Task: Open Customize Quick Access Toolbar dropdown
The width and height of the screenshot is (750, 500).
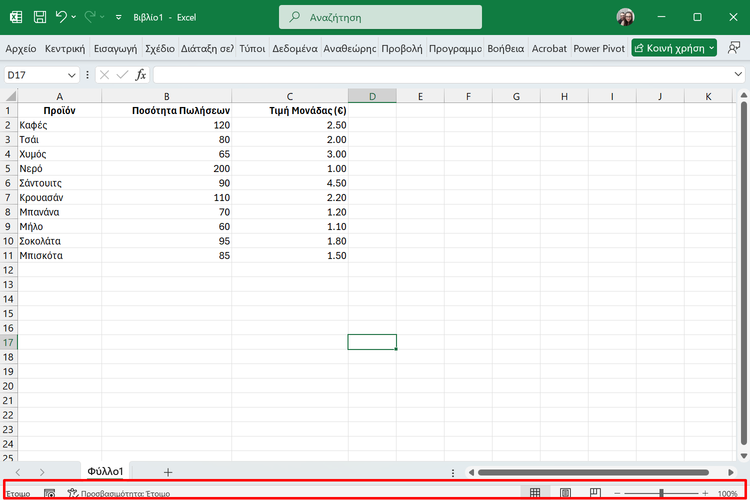Action: (x=119, y=17)
